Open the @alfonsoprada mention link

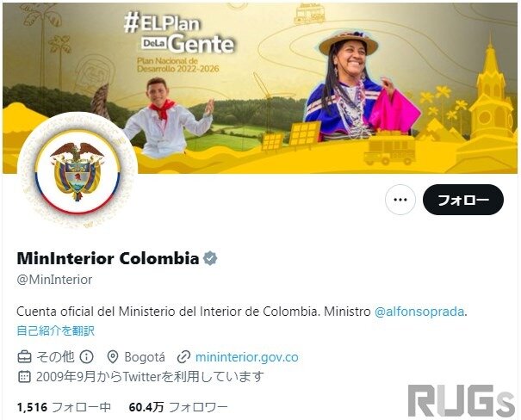point(419,312)
